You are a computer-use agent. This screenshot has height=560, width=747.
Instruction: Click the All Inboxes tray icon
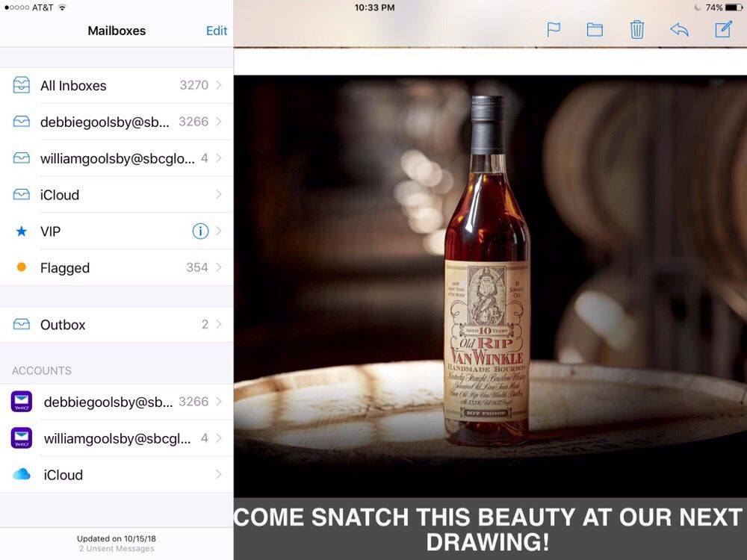[x=22, y=86]
